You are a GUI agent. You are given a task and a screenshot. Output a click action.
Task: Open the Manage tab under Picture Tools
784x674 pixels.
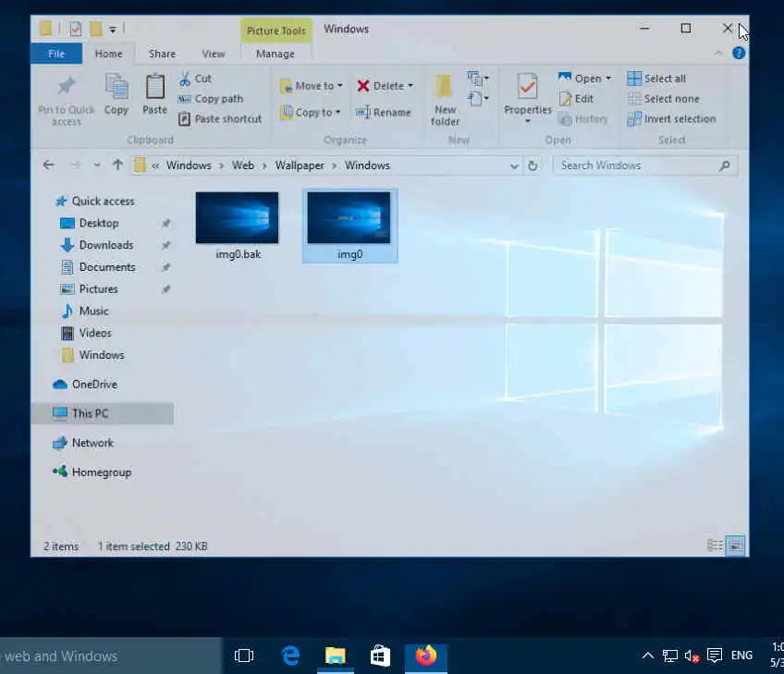(275, 54)
